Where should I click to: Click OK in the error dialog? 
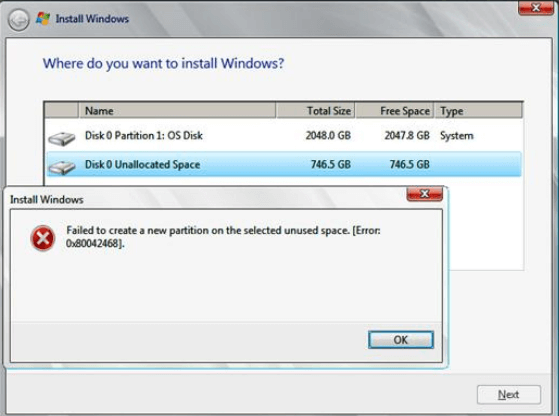[x=401, y=340]
